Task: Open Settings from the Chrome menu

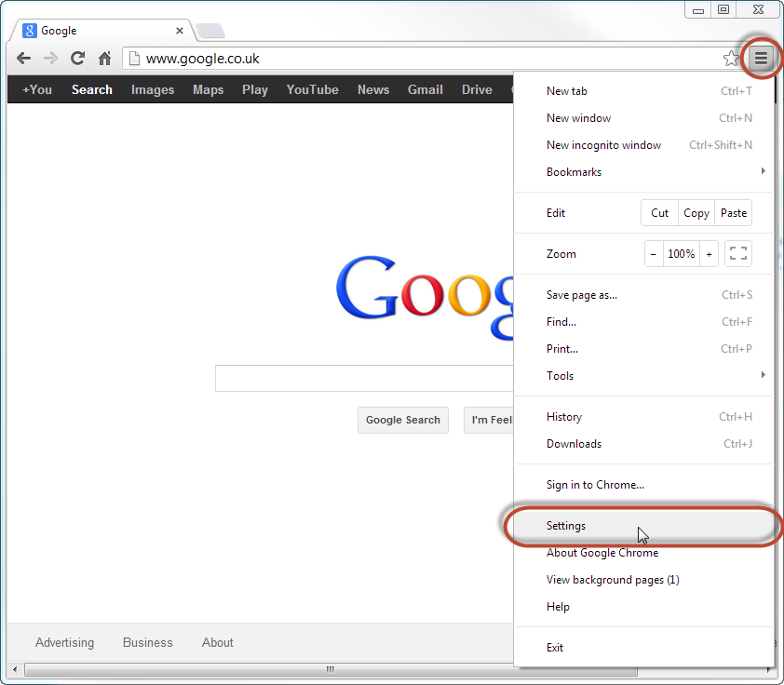Action: click(x=643, y=526)
